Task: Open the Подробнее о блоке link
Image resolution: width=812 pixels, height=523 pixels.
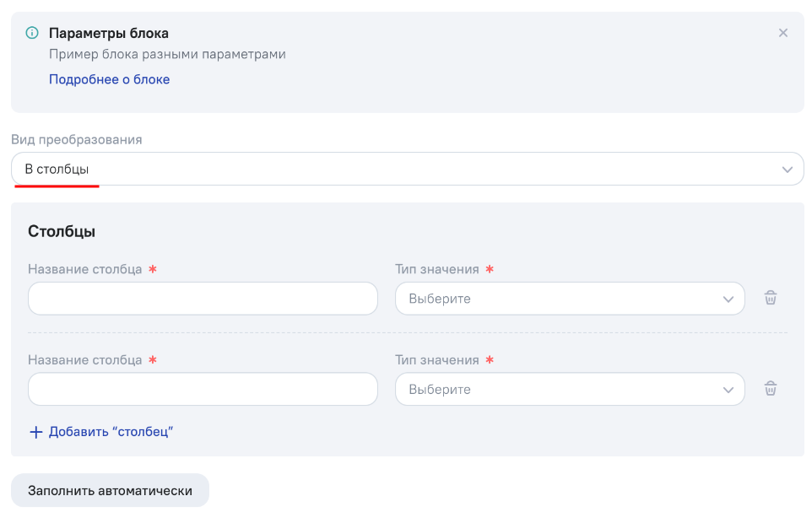Action: [109, 79]
